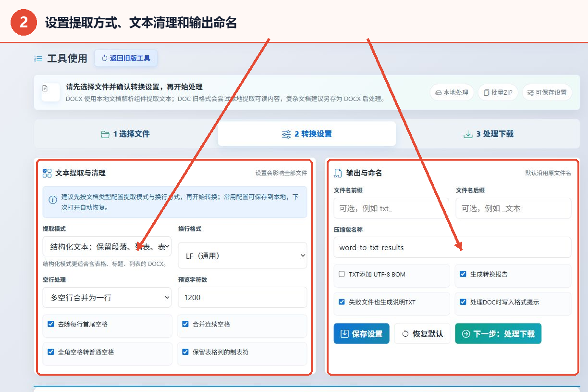This screenshot has width=588, height=392.
Task: Switch to the 1 选择文件 tab
Action: click(x=126, y=134)
